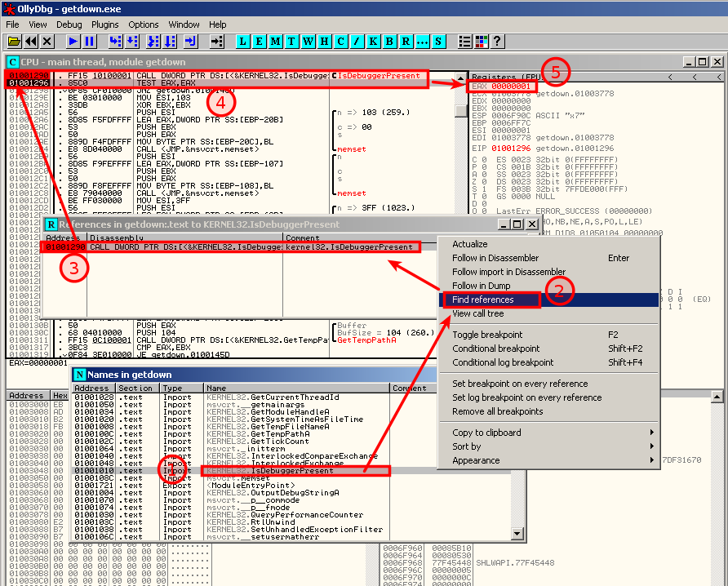Image resolution: width=728 pixels, height=586 pixels.
Task: Click Remove all breakpoints entry
Action: [x=497, y=411]
